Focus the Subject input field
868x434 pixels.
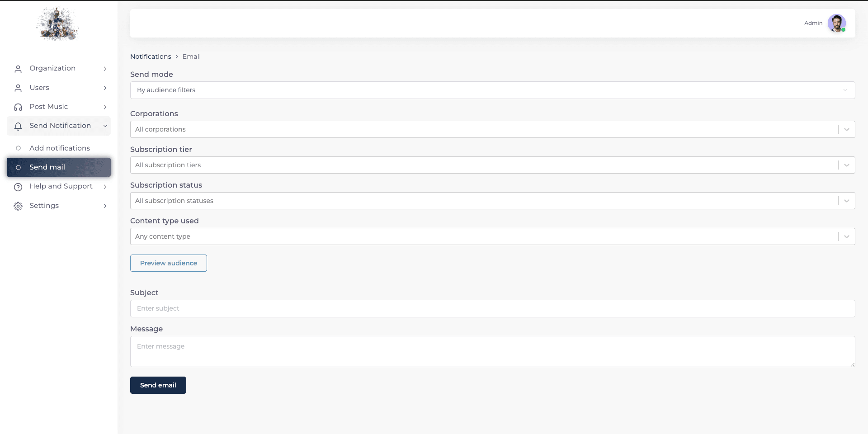point(492,308)
